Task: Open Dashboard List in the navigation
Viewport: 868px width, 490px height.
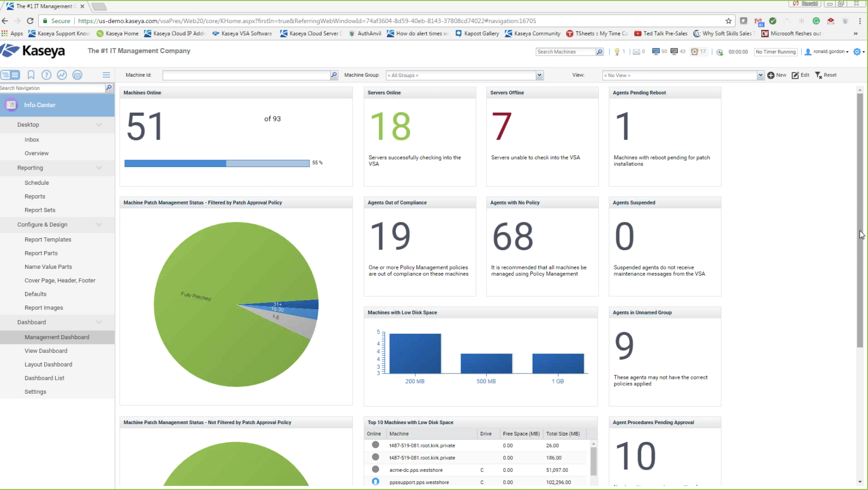Action: tap(44, 378)
